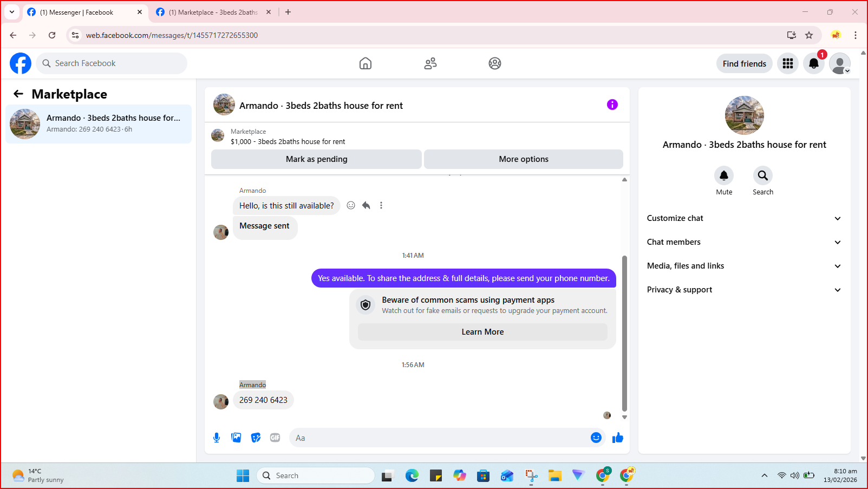Viewport: 868px width, 489px height.
Task: Open the Armando conversation header name
Action: pyautogui.click(x=321, y=106)
